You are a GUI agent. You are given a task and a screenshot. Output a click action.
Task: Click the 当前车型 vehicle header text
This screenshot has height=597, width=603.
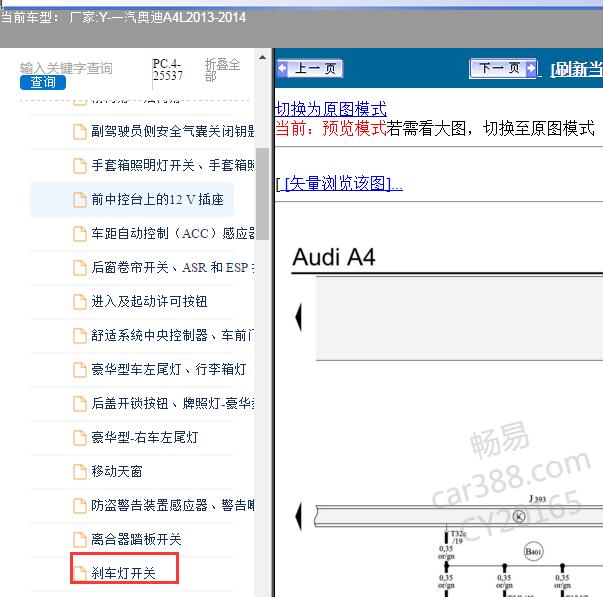[x=123, y=17]
